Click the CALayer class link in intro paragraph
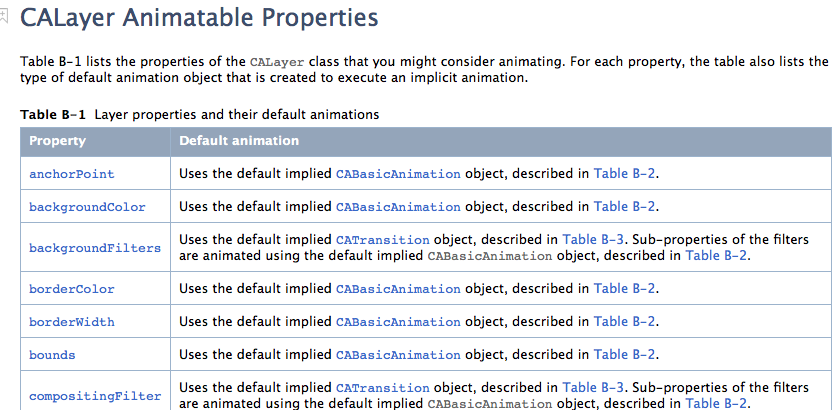 click(x=278, y=62)
